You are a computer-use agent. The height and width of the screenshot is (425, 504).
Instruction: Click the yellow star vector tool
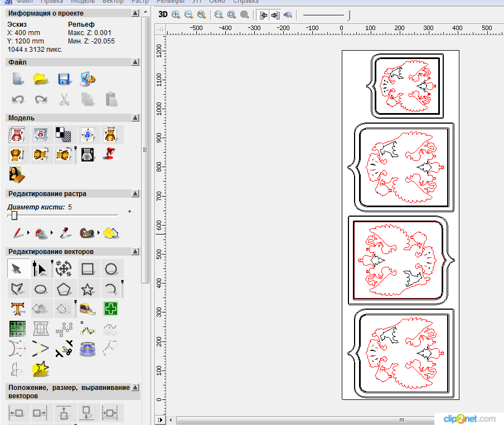point(41,369)
